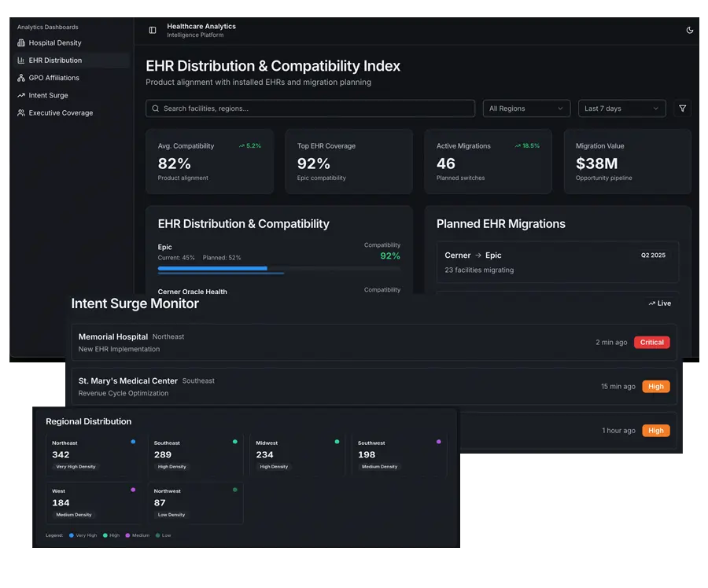Click the magnifier icon in search bar
708x588 pixels.
pos(156,108)
